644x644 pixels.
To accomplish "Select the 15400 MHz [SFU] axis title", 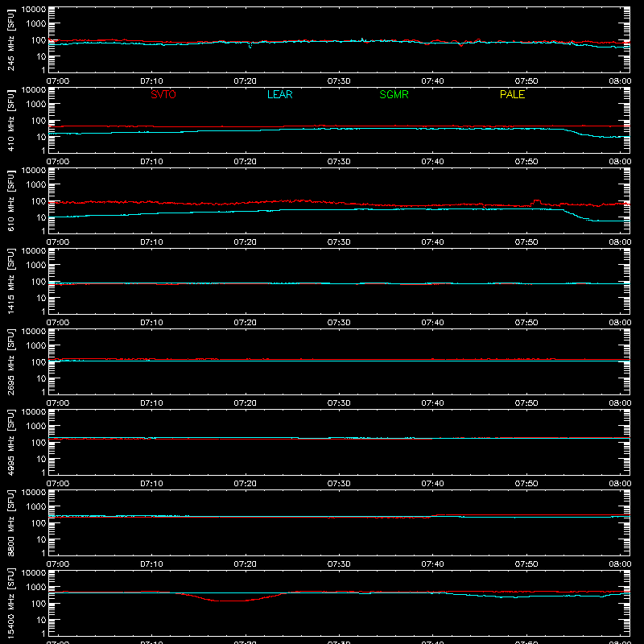I will click(11, 603).
